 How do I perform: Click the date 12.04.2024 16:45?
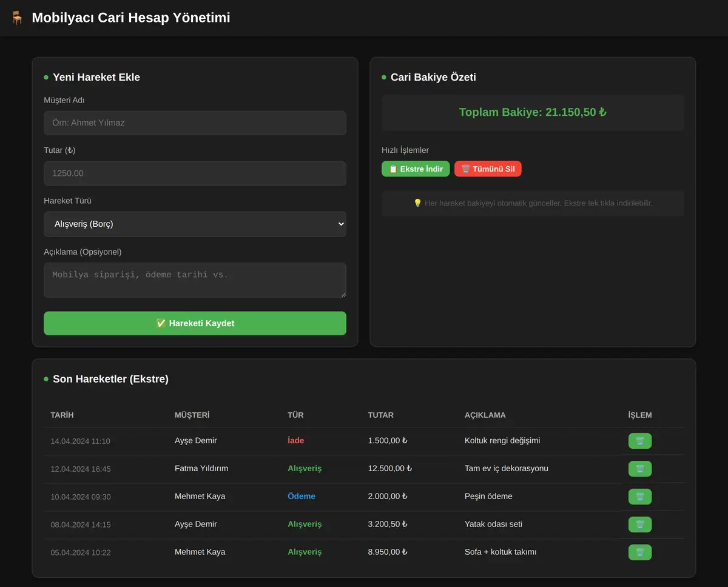coord(80,469)
